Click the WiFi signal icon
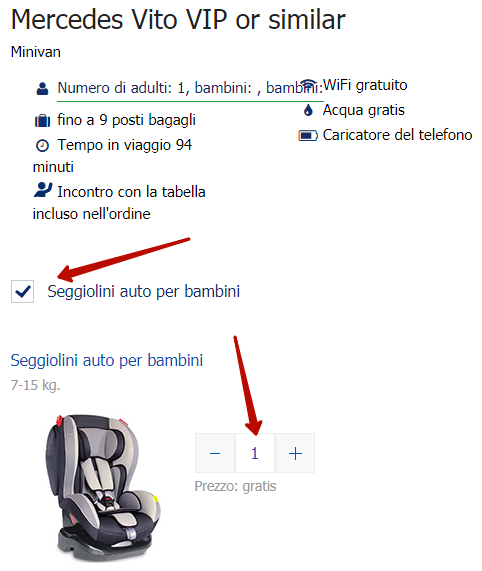The image size is (482, 571). [309, 85]
